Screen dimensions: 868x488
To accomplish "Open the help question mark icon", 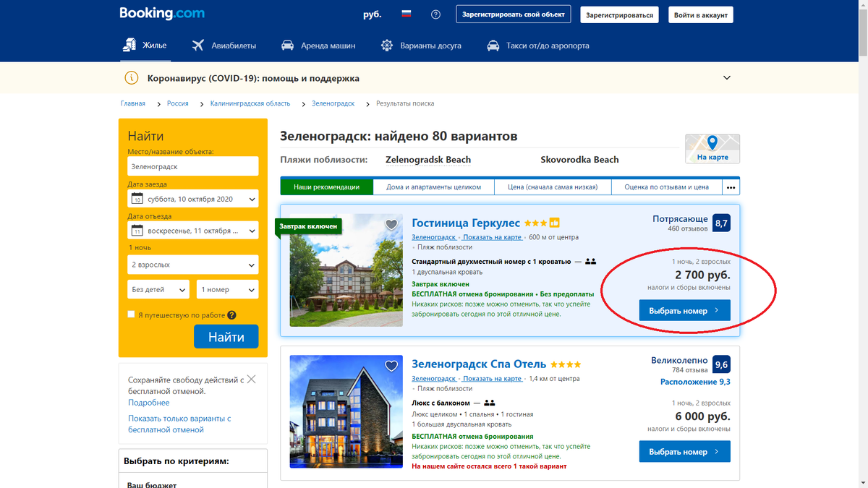I will tap(435, 14).
